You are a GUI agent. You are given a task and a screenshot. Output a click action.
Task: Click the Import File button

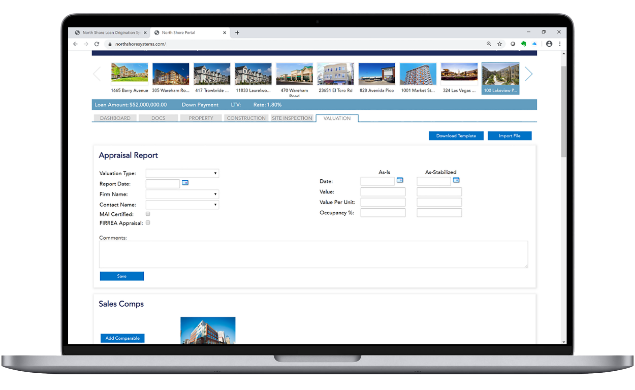point(509,136)
